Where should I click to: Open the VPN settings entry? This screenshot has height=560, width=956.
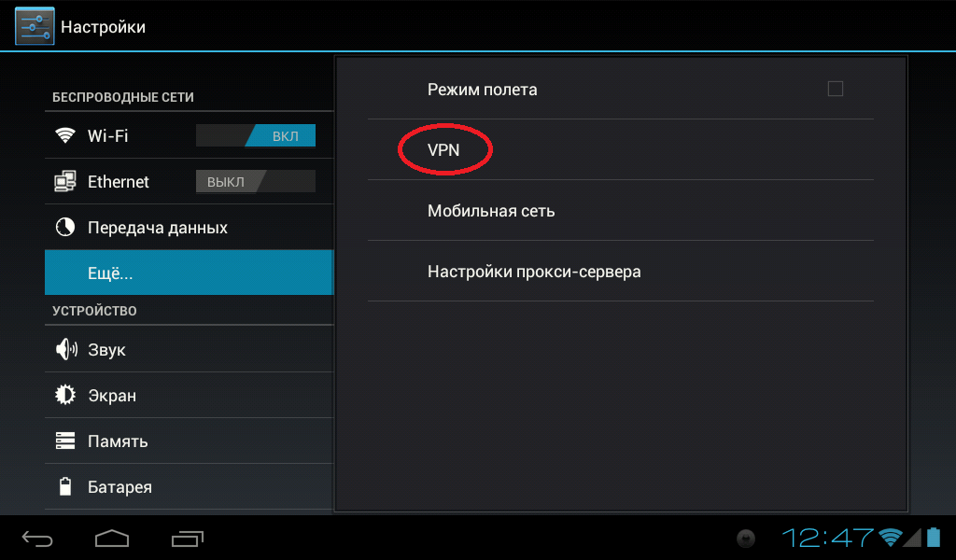(621, 149)
